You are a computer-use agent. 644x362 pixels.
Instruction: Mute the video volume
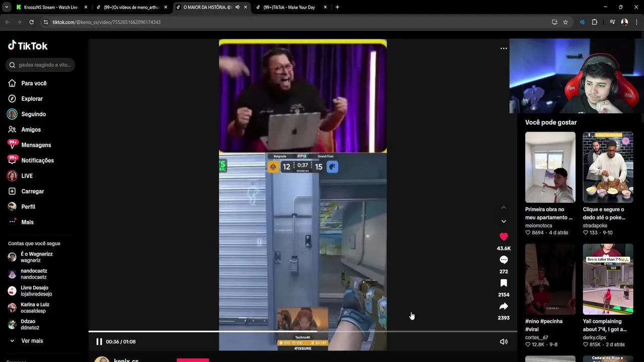pos(504,342)
